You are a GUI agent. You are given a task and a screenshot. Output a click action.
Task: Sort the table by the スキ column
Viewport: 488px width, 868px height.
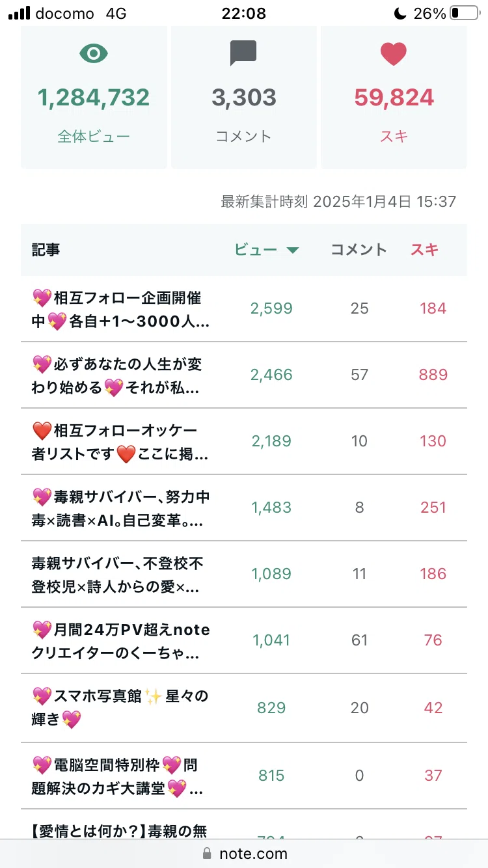click(x=425, y=250)
